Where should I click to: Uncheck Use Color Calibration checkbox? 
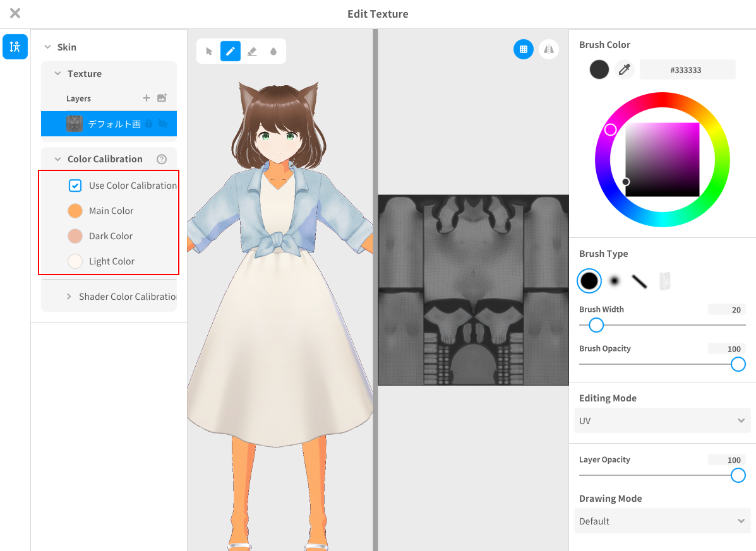pyautogui.click(x=75, y=186)
